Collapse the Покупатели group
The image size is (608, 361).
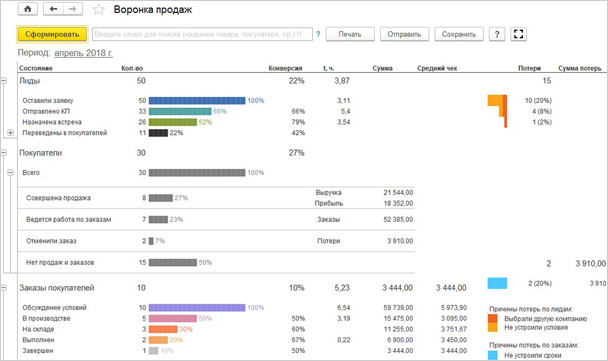point(3,153)
